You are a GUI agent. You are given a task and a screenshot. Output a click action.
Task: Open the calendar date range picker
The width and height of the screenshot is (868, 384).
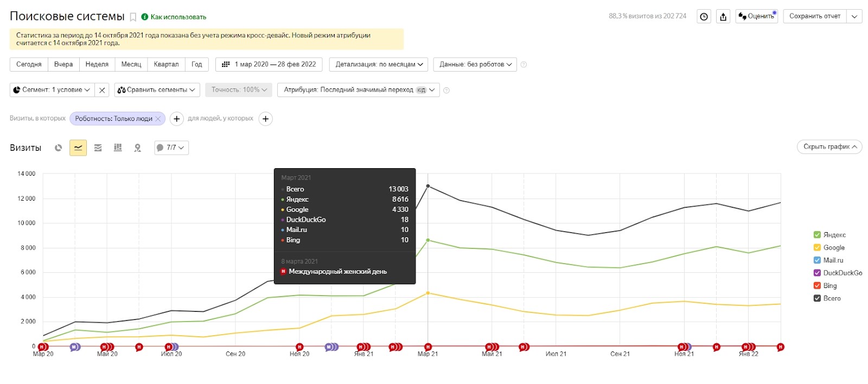[x=269, y=65]
